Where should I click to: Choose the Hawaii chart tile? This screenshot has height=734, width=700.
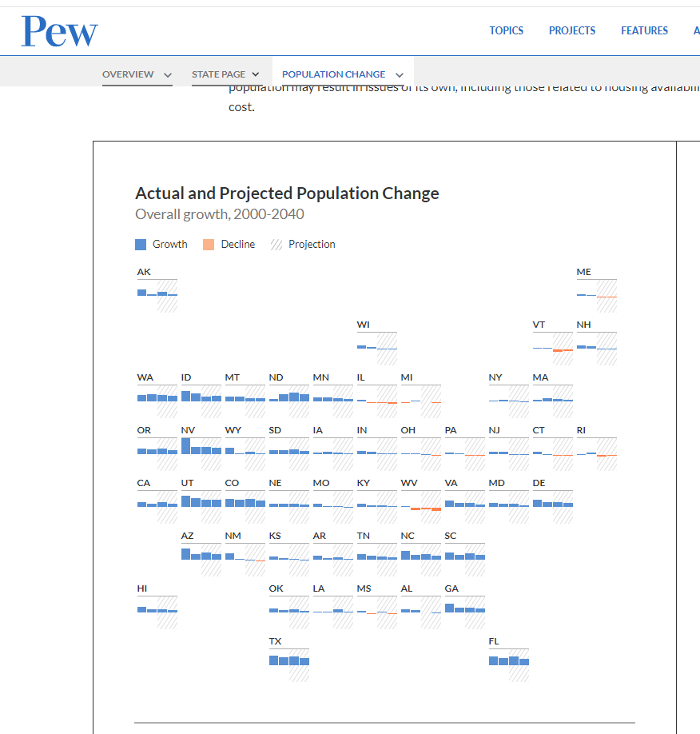(x=157, y=609)
